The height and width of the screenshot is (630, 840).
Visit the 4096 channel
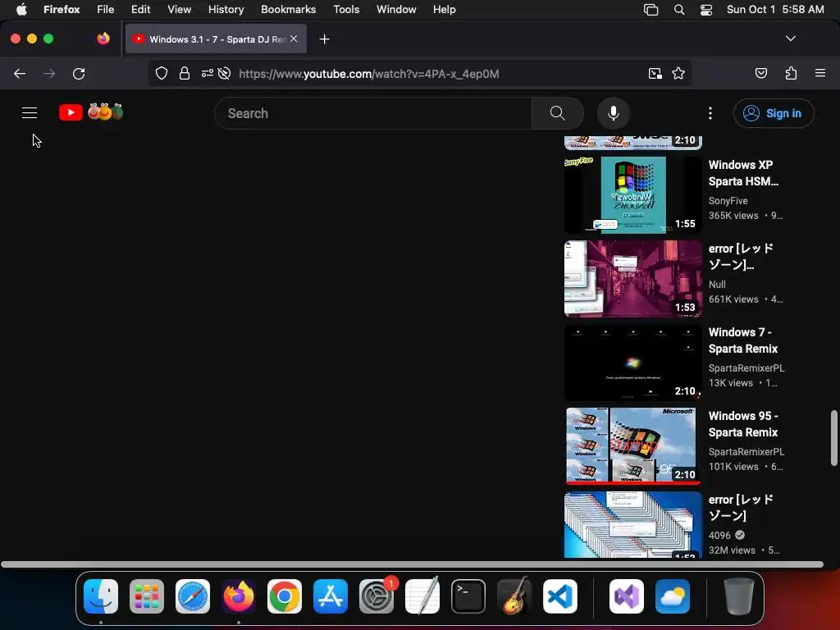719,535
